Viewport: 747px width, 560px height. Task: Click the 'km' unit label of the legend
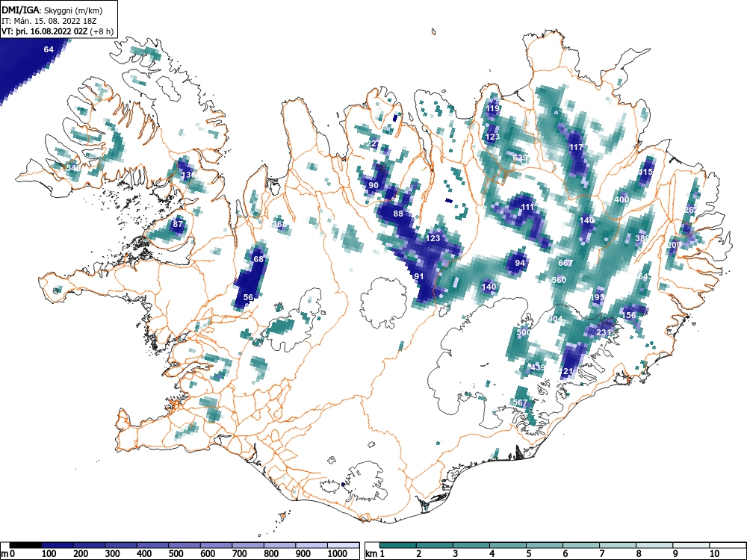(x=372, y=554)
